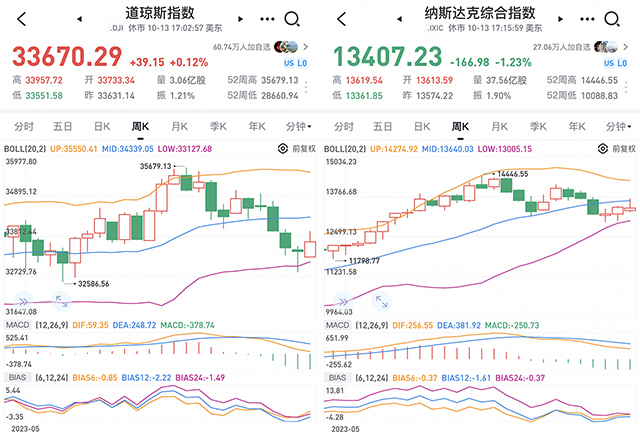Tap the US L0 quote level badge on Nasdaq panel
The width and height of the screenshot is (640, 435).
click(x=616, y=63)
